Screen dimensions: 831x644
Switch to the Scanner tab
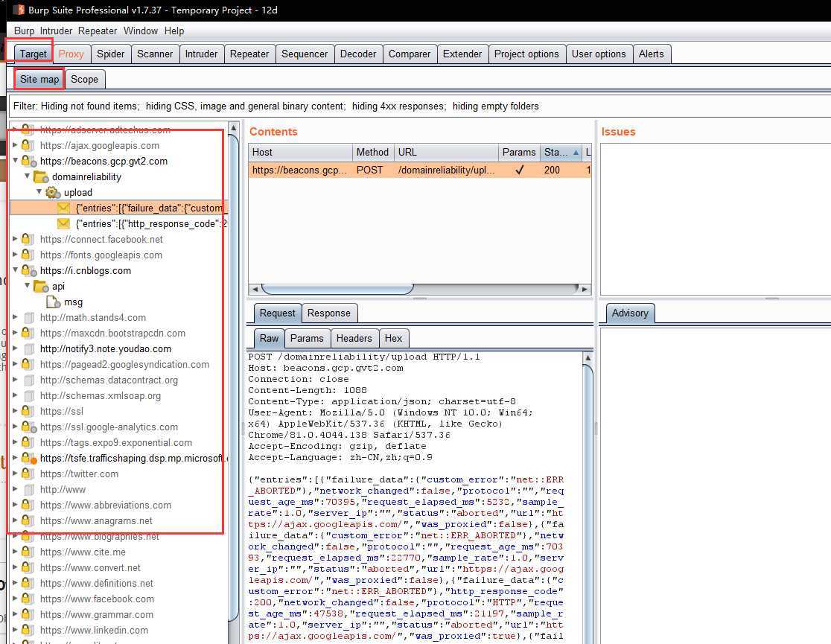tap(155, 54)
